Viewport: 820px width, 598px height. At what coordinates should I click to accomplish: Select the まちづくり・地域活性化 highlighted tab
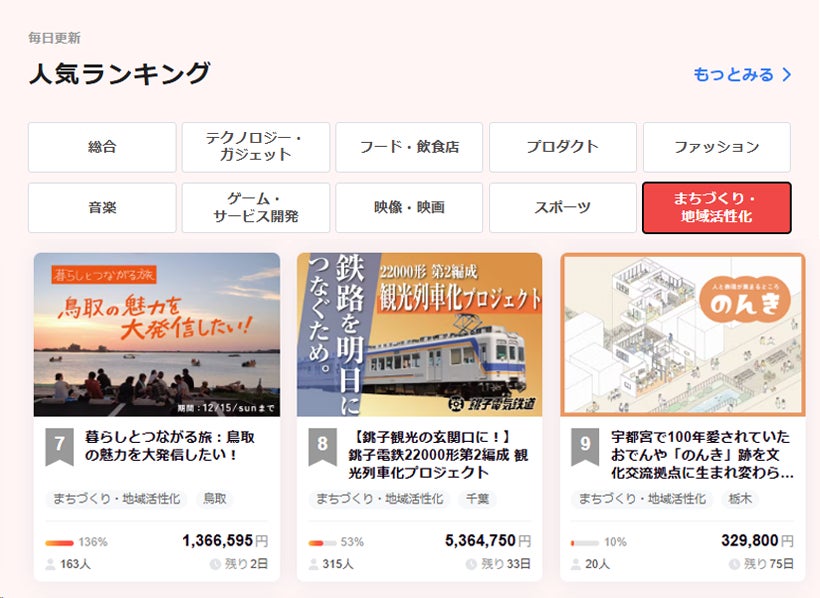coord(716,208)
